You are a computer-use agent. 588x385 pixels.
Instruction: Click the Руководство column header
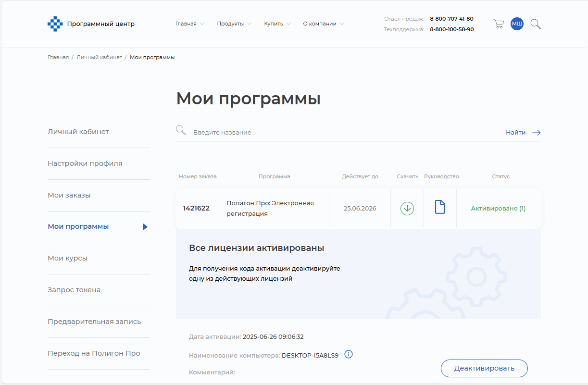(441, 176)
